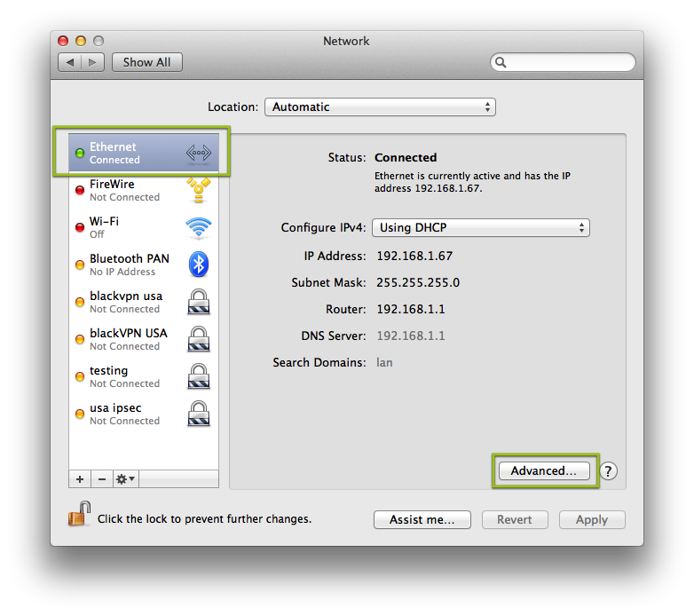Viewport: 694px width, 616px height.
Task: Select the blackVPN USA service
Action: 144,339
